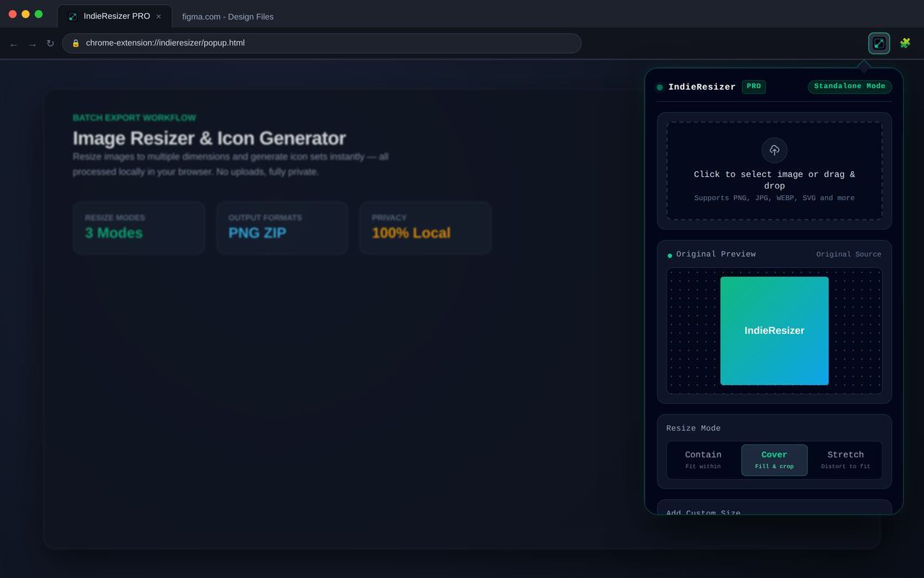Go back with the browser back arrow

14,44
